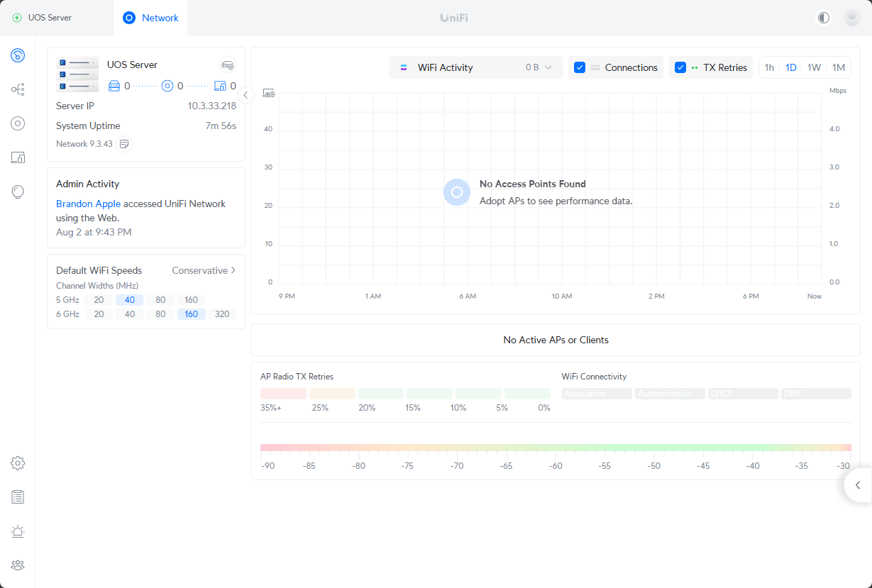
Task: Click the Authentication connectivity bar
Action: click(670, 394)
